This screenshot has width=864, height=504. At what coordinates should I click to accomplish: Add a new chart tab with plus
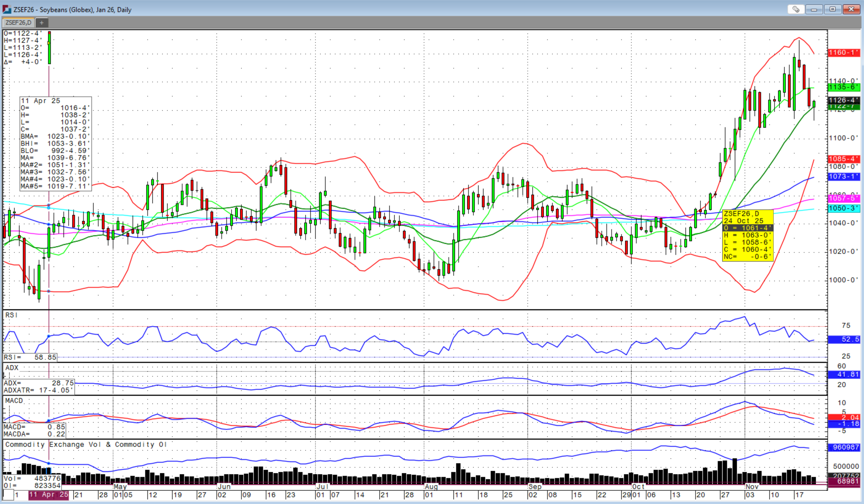[42, 23]
